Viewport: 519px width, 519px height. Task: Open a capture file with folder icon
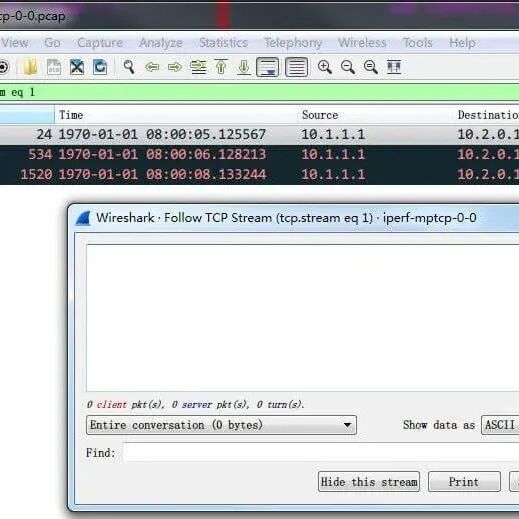point(30,67)
